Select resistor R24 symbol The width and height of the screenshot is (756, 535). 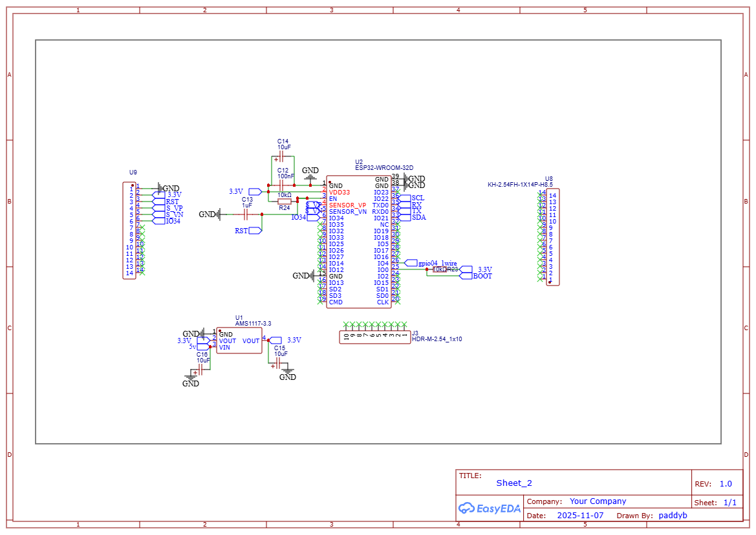pos(285,201)
